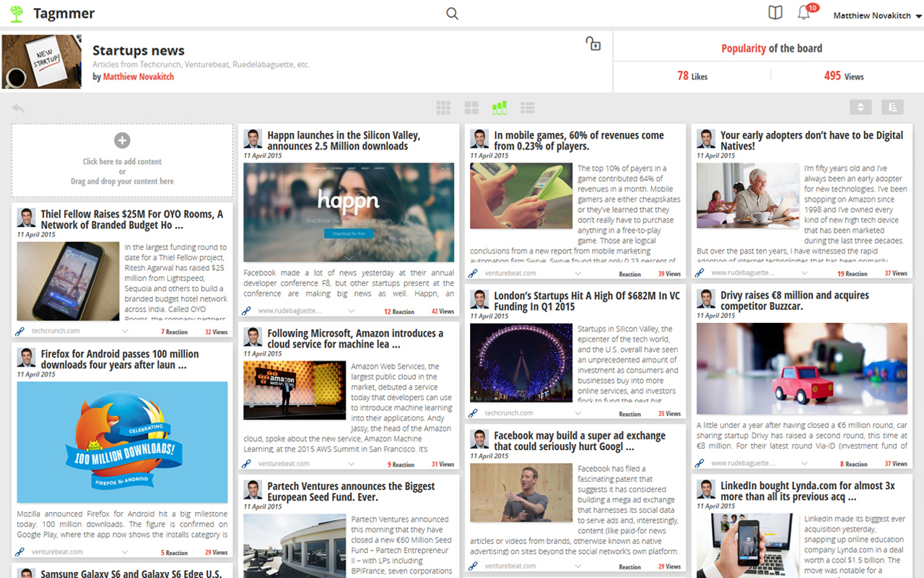Switch to large tiles view

471,108
